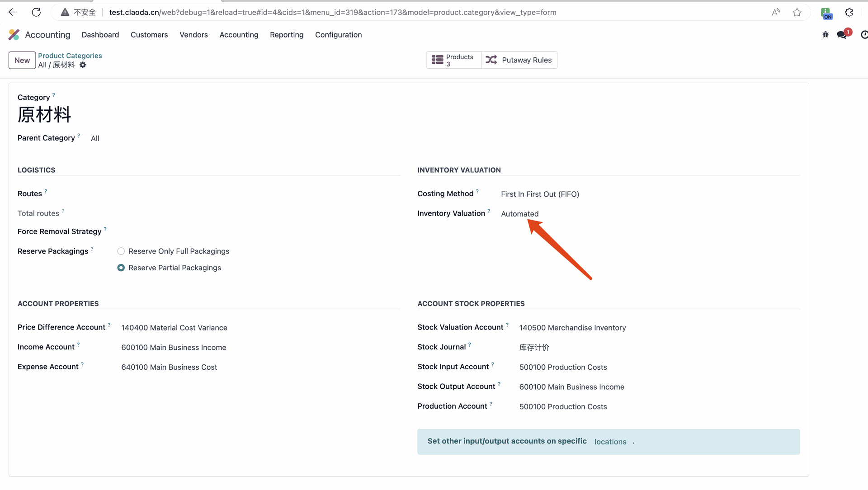Show help tooltip for Force Removal Strategy

click(105, 229)
